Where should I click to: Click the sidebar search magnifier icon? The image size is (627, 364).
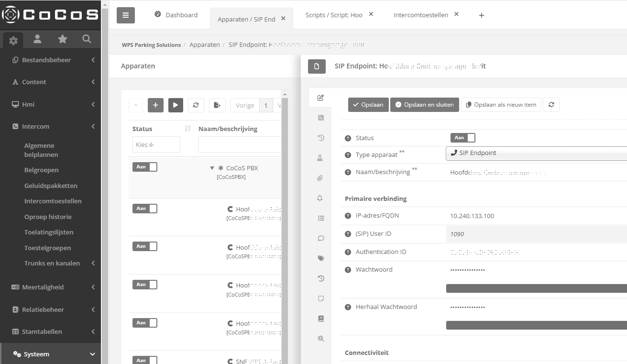pyautogui.click(x=87, y=40)
